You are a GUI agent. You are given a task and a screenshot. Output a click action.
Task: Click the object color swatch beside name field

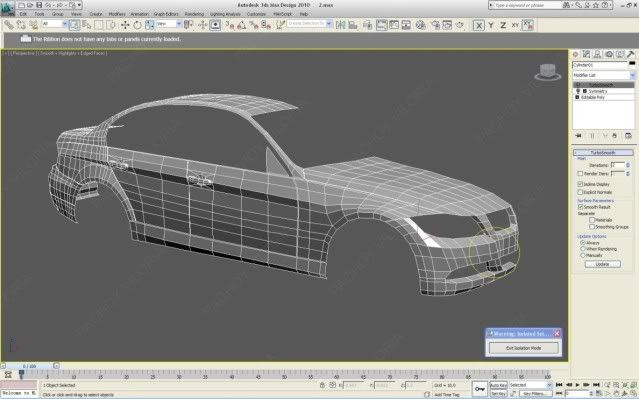point(632,64)
